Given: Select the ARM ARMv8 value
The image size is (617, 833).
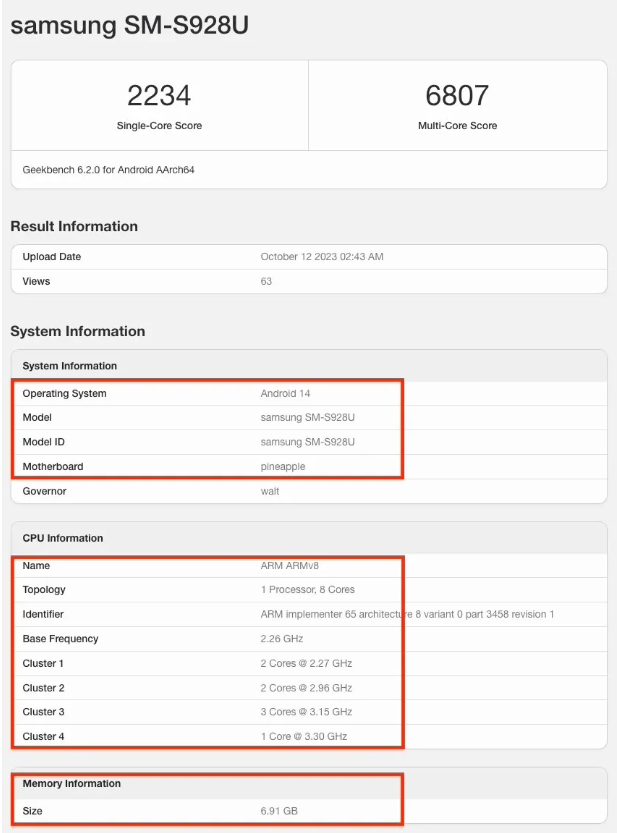Looking at the screenshot, I should pos(290,566).
